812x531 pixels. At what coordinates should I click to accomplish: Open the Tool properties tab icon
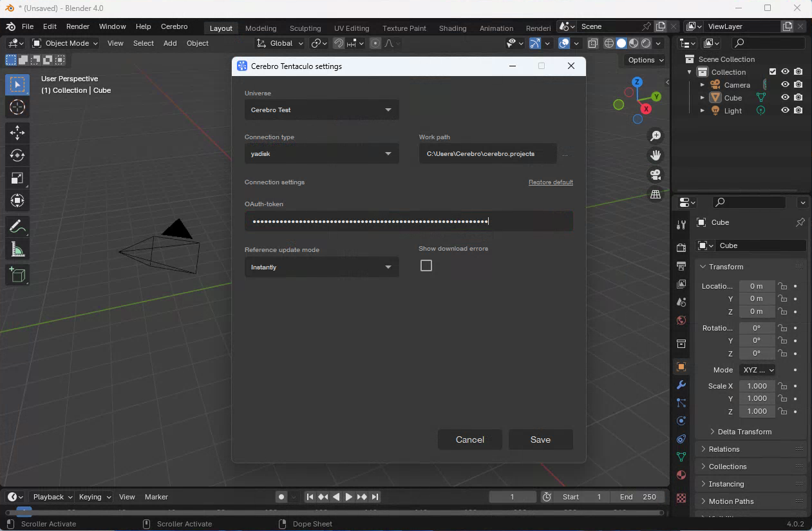click(681, 224)
